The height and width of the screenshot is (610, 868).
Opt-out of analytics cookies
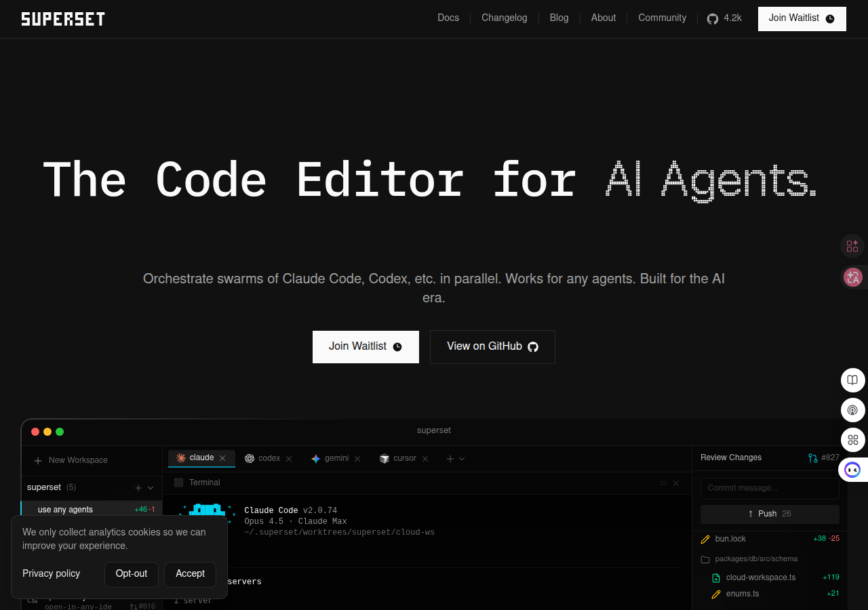click(132, 574)
